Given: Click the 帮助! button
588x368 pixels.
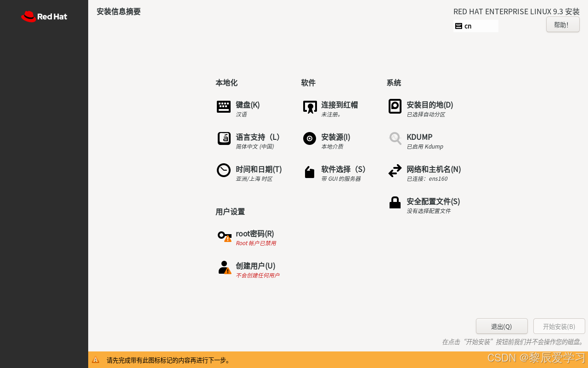Looking at the screenshot, I should (x=563, y=24).
